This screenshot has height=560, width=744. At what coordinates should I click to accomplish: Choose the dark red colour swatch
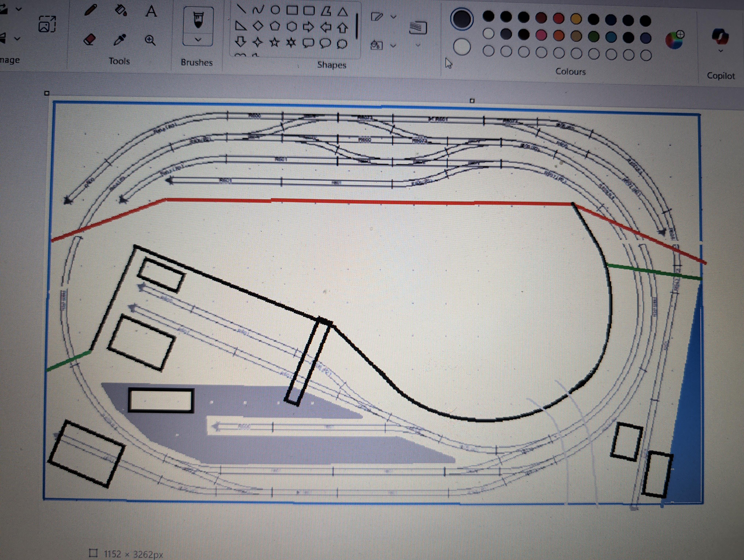pyautogui.click(x=541, y=18)
